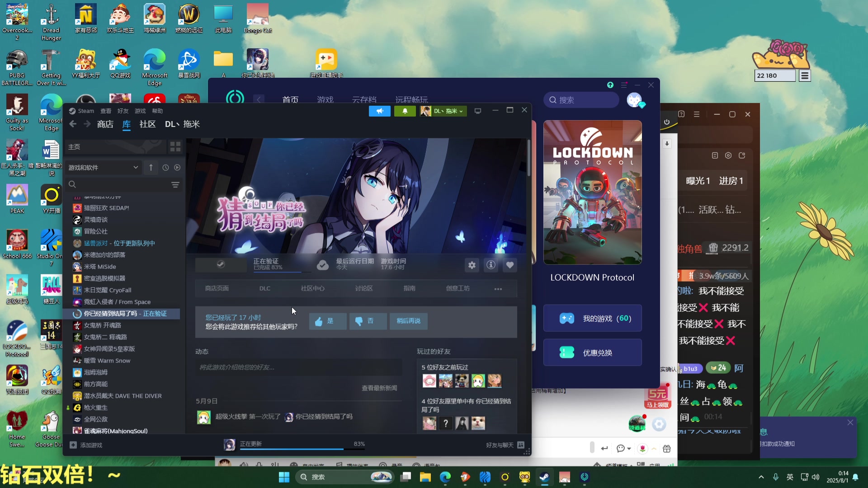
Task: Toggle library sort arrow button
Action: tap(151, 168)
